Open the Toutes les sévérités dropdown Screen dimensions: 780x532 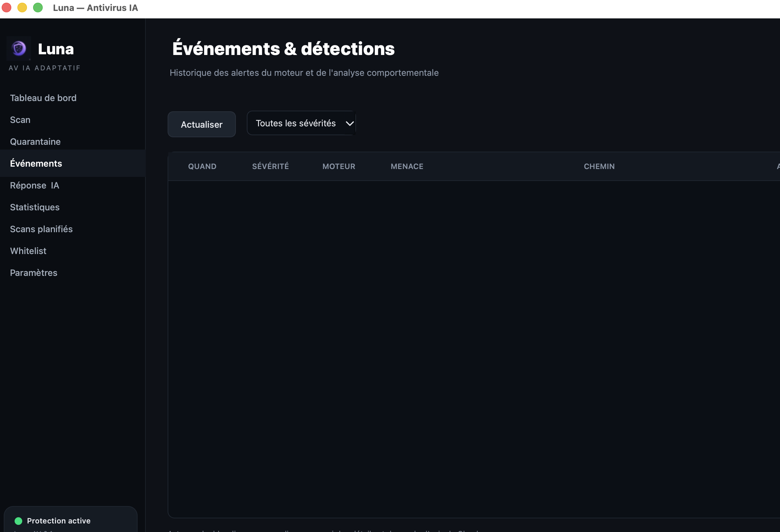[x=301, y=123]
